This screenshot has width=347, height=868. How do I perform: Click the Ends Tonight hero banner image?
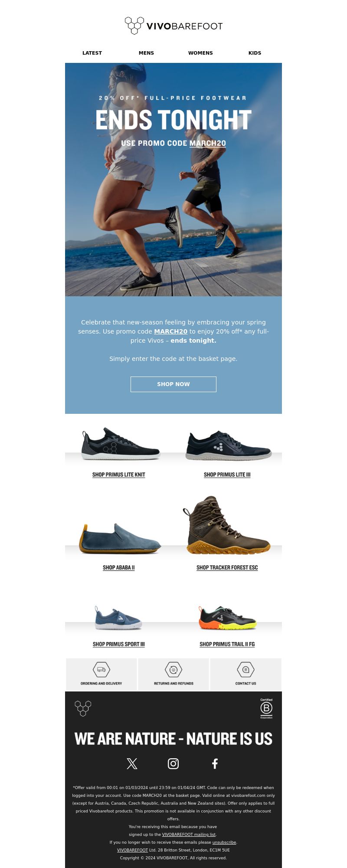pyautogui.click(x=173, y=180)
